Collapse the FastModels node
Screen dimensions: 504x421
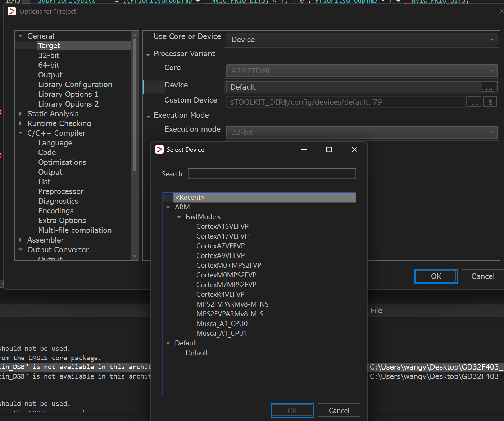point(179,217)
